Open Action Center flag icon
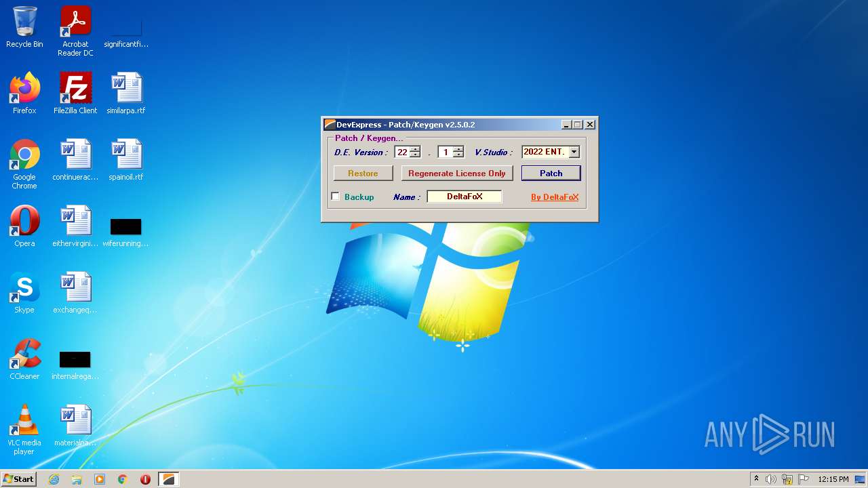This screenshot has width=868, height=488. click(803, 479)
